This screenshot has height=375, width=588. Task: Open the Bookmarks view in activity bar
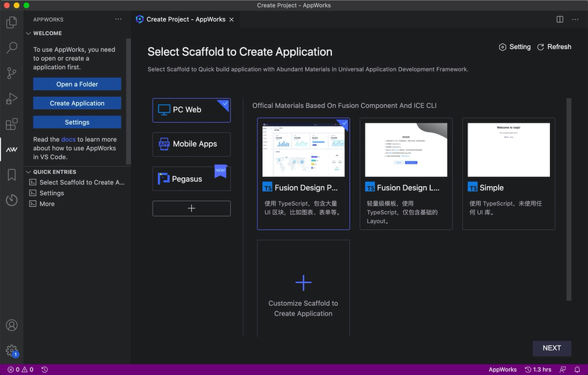pyautogui.click(x=12, y=175)
